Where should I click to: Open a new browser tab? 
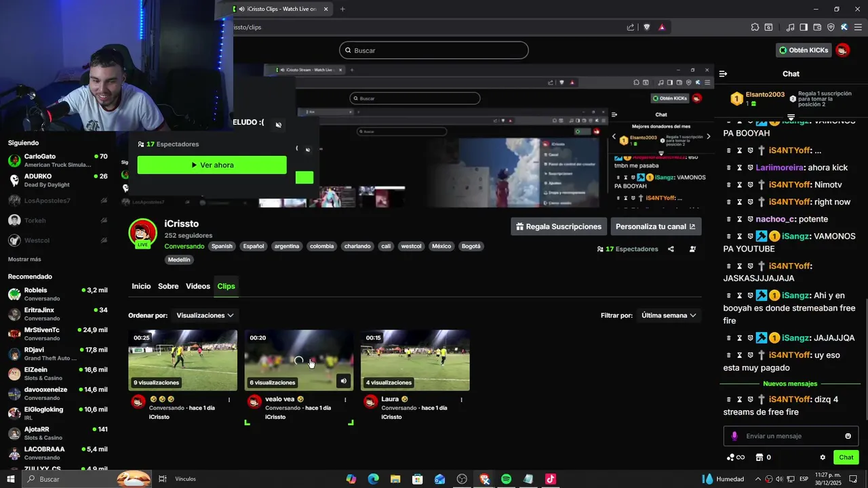342,9
